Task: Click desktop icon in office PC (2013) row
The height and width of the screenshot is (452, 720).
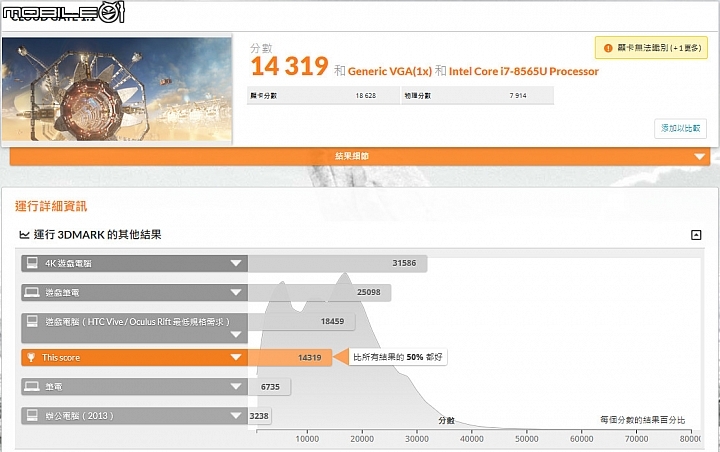Action: point(32,415)
